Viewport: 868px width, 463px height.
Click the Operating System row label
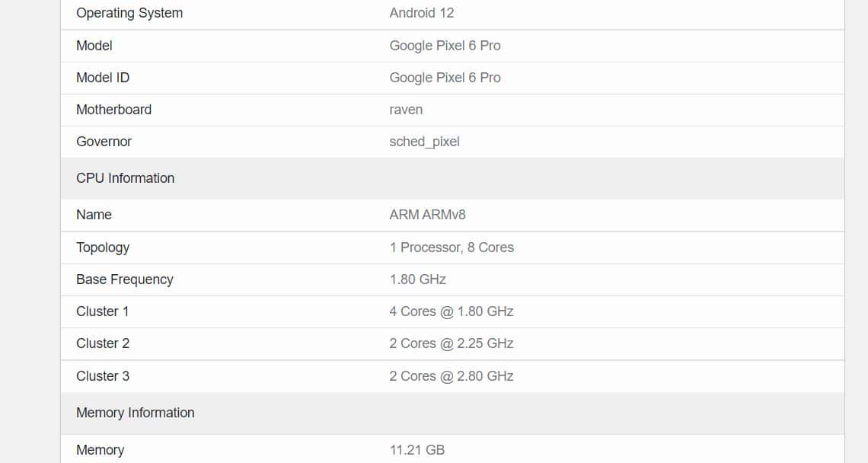[129, 13]
